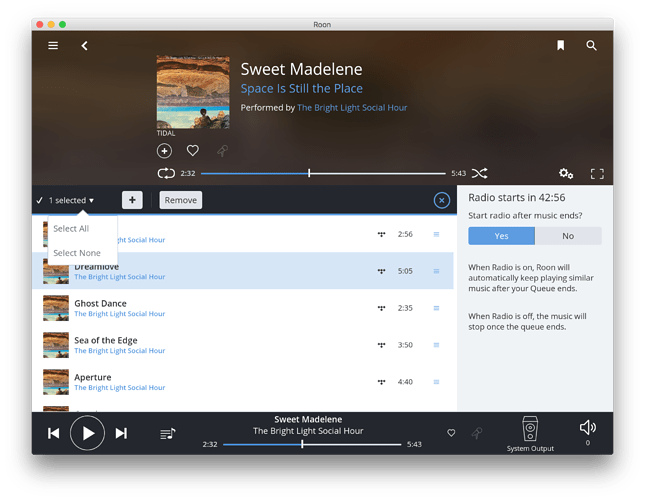
Task: Open the volume speaker control
Action: click(587, 428)
